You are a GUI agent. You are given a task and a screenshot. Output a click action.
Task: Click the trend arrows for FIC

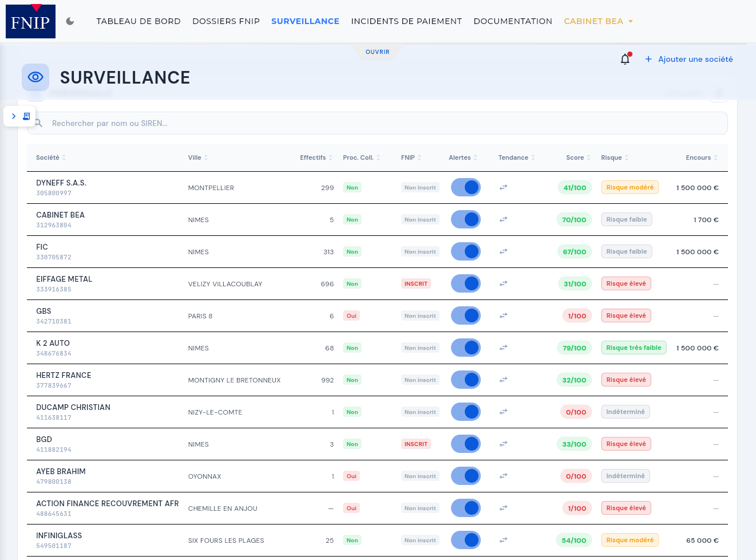[504, 251]
